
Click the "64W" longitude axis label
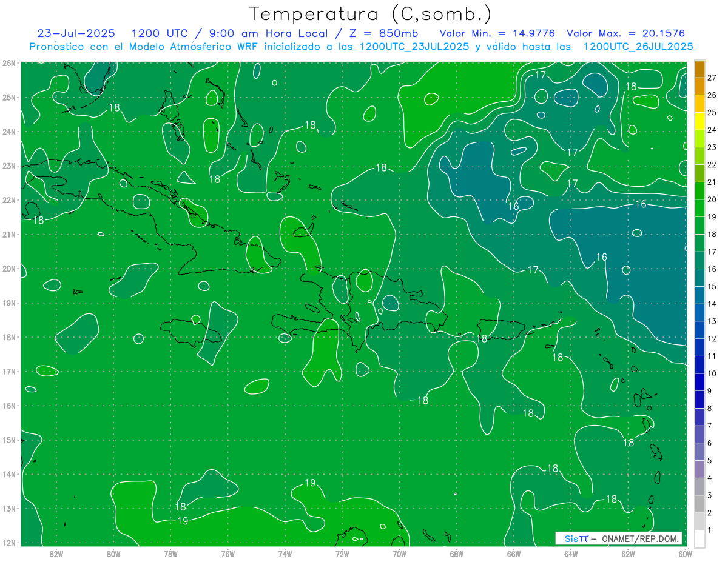(x=571, y=554)
